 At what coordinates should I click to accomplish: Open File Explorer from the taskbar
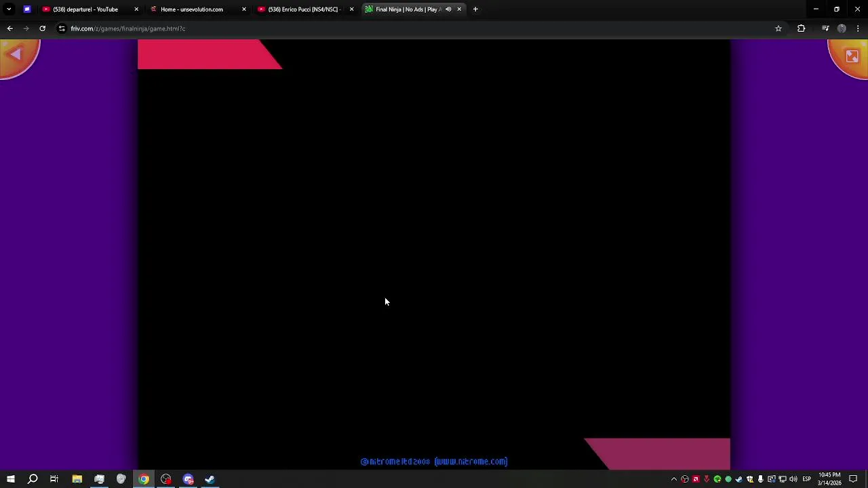[77, 479]
